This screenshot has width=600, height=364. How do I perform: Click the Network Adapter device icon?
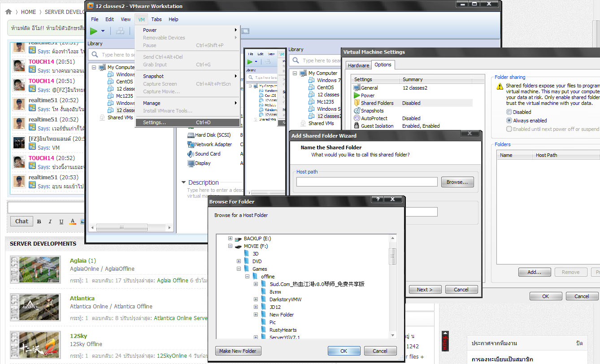point(191,144)
